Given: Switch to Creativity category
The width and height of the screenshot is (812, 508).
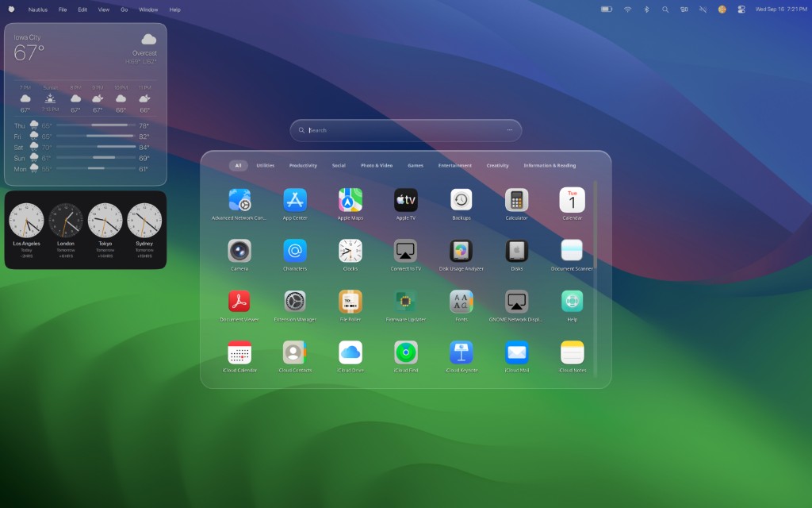Looking at the screenshot, I should pyautogui.click(x=497, y=165).
